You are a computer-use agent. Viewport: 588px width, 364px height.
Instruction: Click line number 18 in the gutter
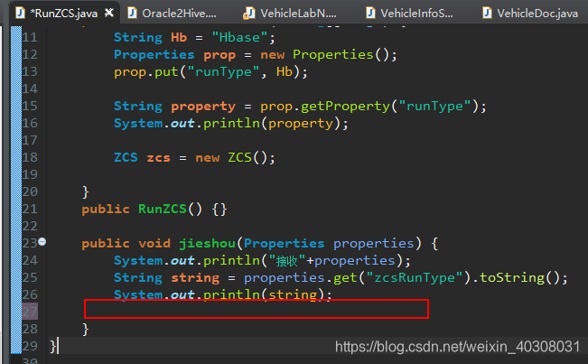[30, 157]
